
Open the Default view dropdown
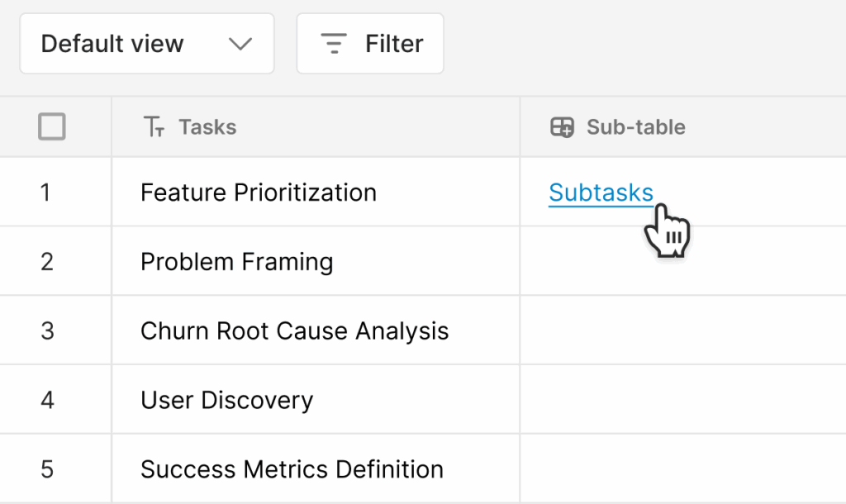147,44
